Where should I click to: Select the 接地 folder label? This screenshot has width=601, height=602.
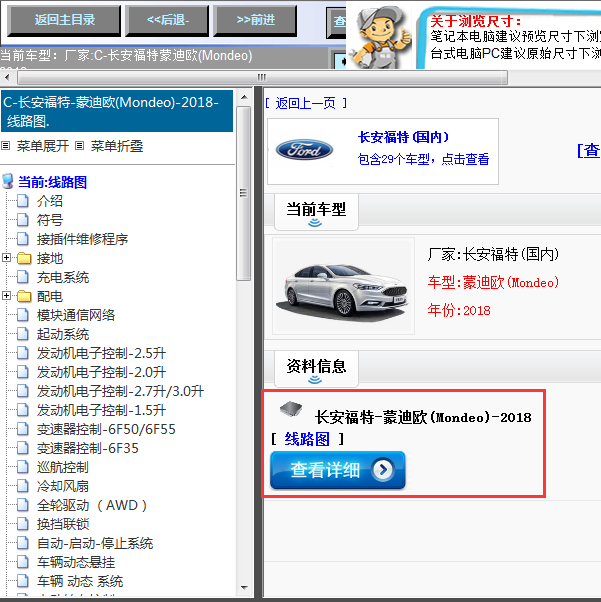[x=50, y=258]
